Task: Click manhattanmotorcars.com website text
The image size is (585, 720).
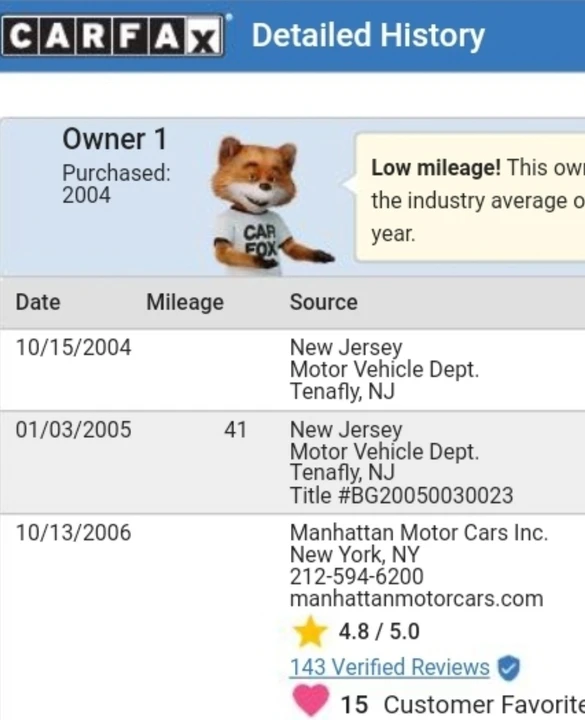Action: click(x=416, y=599)
